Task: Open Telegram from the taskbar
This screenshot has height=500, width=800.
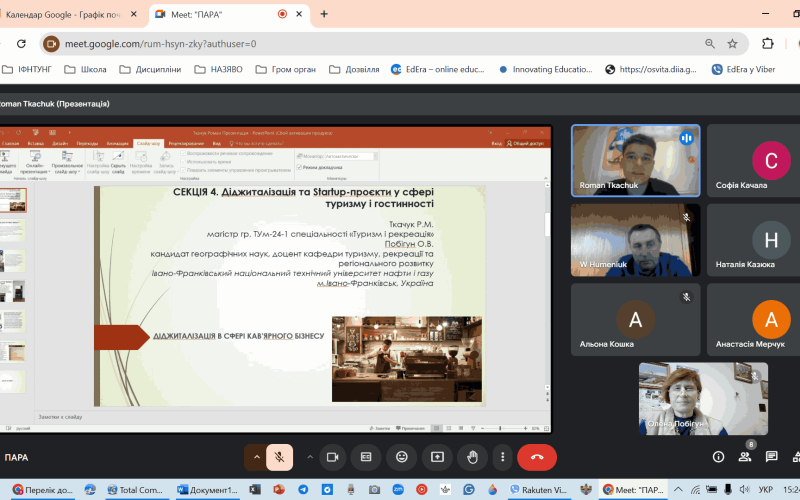Action: (x=303, y=490)
